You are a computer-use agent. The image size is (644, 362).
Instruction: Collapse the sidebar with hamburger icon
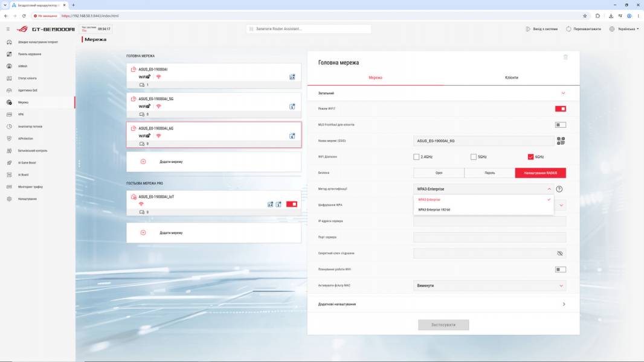point(8,29)
